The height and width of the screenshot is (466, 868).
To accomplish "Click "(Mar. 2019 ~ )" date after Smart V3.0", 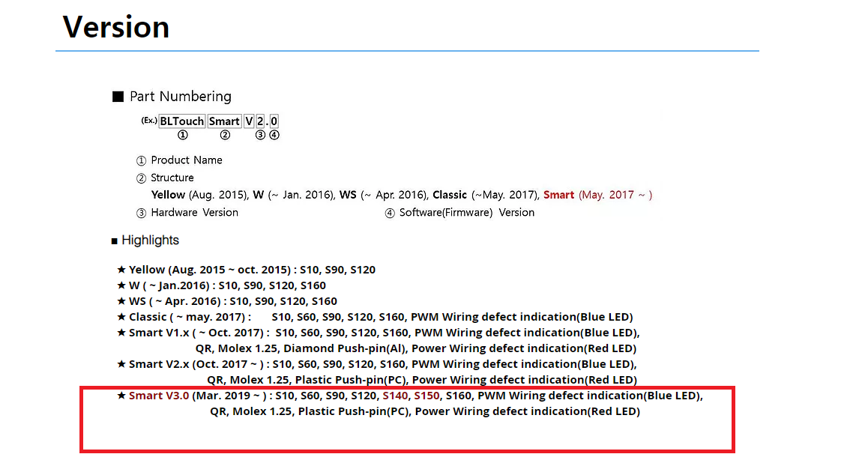I will pos(229,396).
